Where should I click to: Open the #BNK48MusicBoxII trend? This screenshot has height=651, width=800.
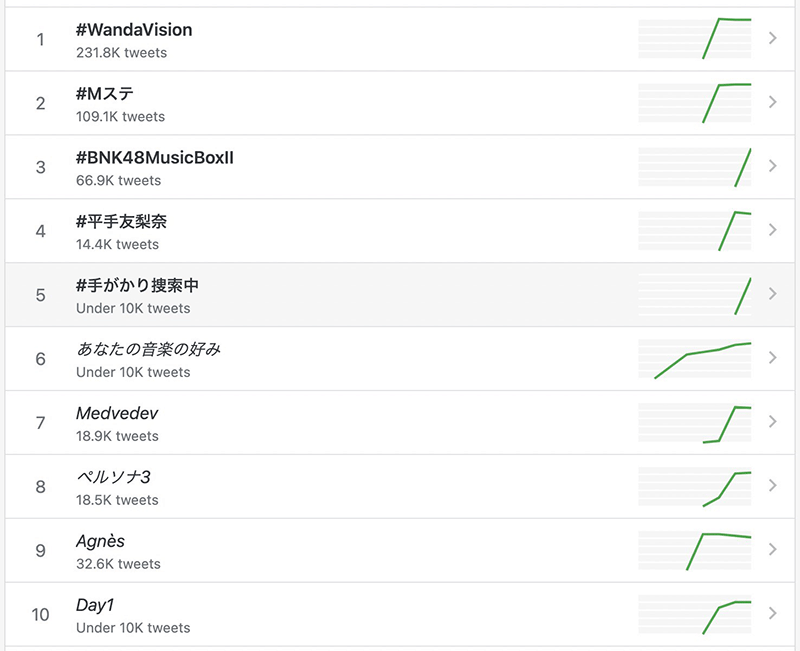(x=155, y=158)
